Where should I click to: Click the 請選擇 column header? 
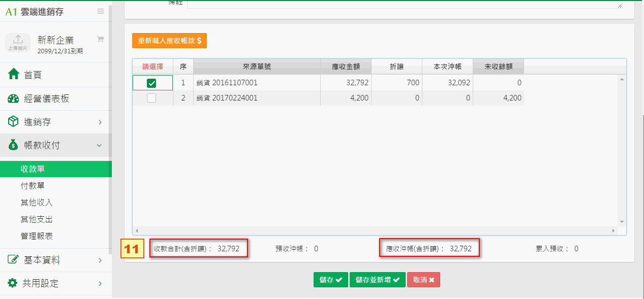pos(153,67)
